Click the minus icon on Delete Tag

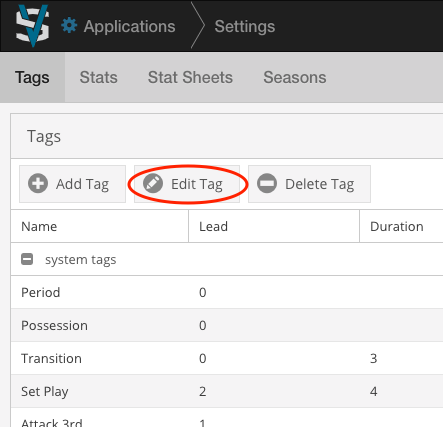pos(267,184)
